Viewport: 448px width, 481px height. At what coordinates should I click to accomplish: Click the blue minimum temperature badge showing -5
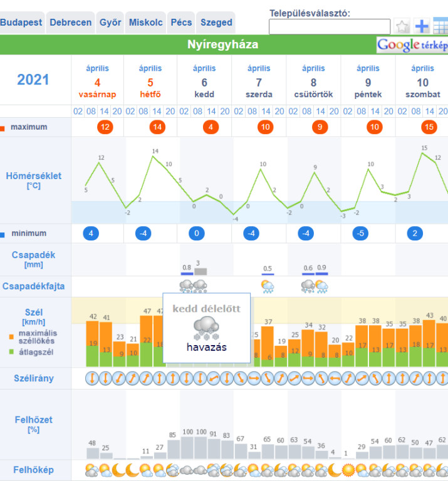[x=359, y=234]
